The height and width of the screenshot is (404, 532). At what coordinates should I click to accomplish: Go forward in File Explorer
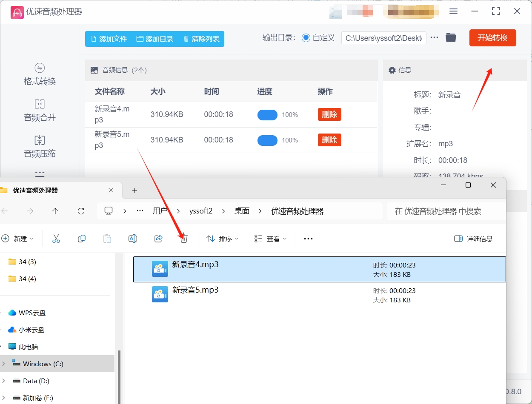point(30,211)
